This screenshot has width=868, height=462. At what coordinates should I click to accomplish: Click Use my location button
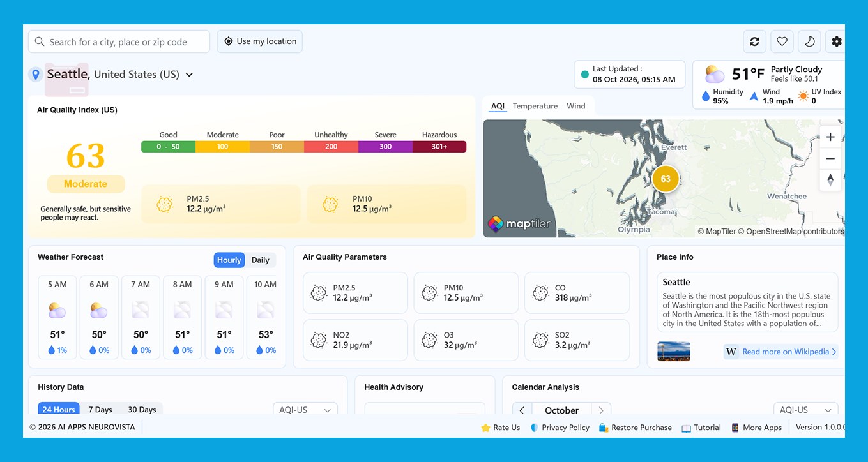click(x=260, y=41)
